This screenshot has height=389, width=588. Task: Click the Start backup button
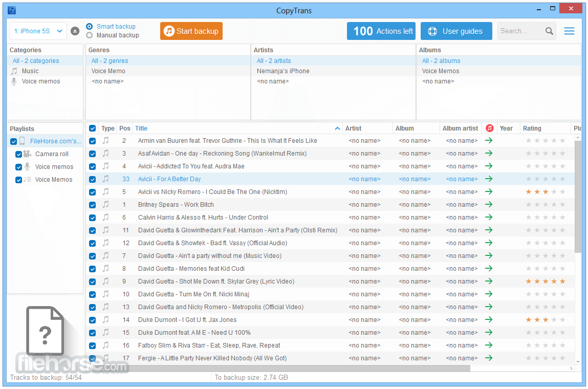click(x=191, y=31)
